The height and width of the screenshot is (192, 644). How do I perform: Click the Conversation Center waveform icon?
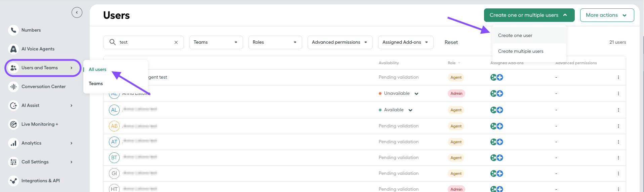pyautogui.click(x=13, y=87)
